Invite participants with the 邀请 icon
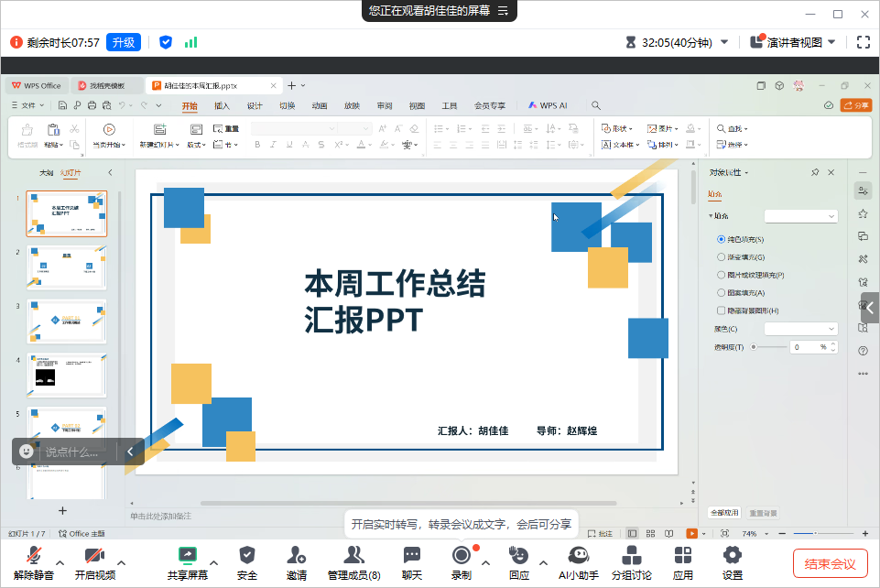The width and height of the screenshot is (880, 588). click(x=297, y=563)
